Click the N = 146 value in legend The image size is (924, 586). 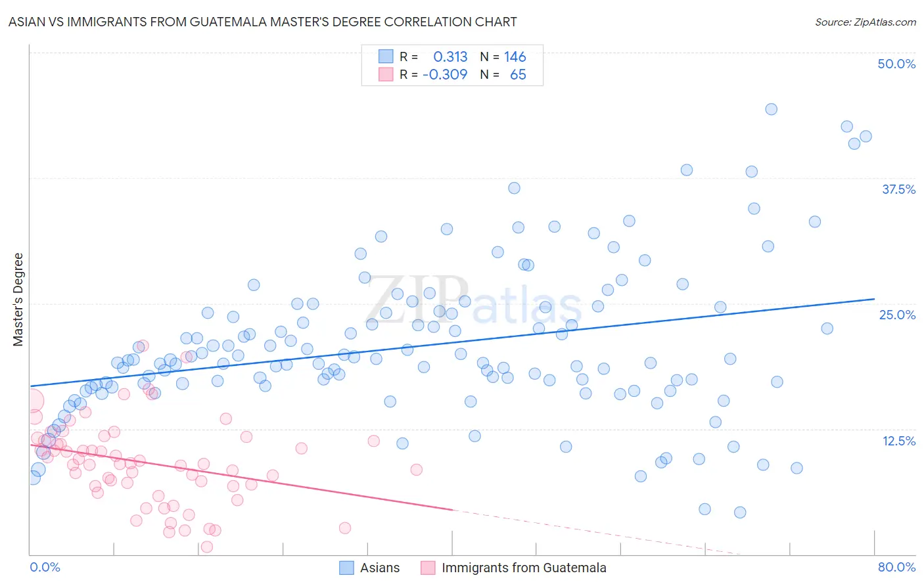pos(503,56)
